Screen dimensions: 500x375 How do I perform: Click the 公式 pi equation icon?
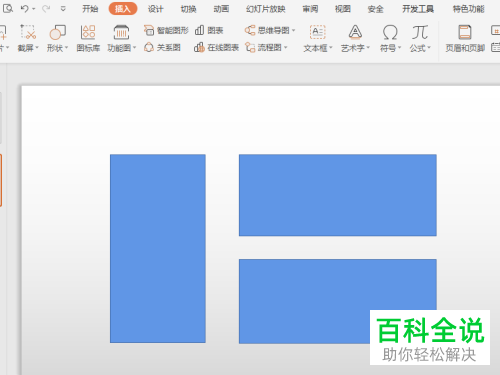pos(420,32)
